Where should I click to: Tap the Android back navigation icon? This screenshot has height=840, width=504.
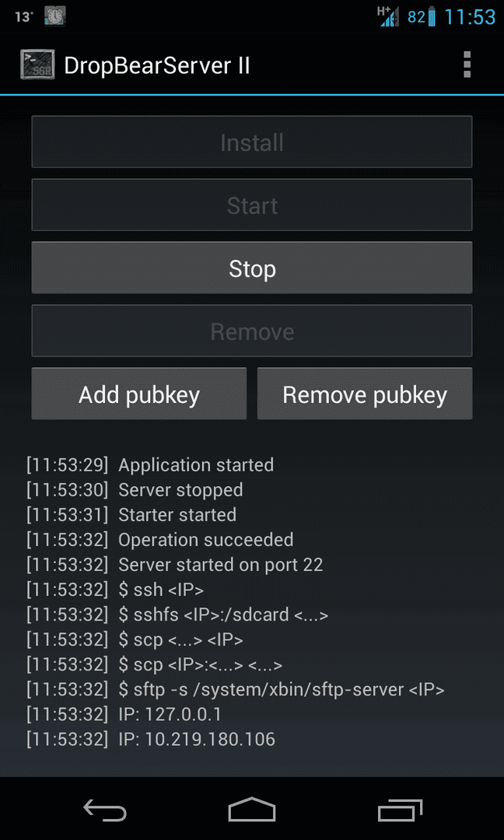point(105,809)
